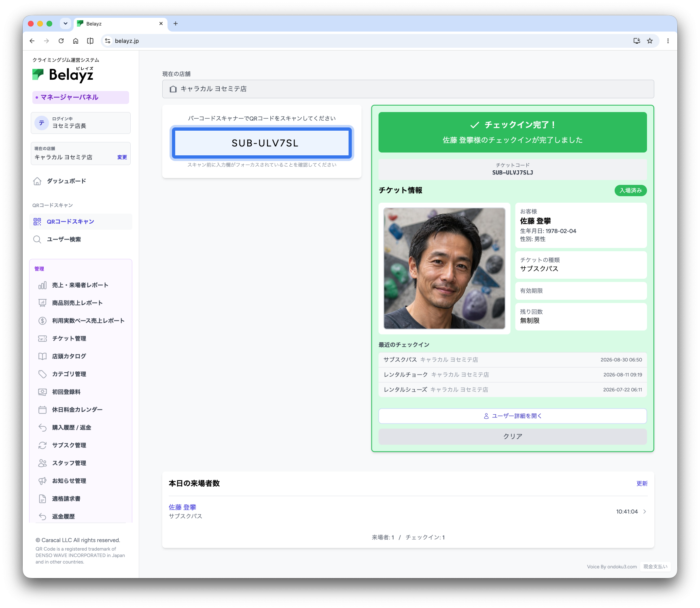
Task: Open お知らせ管理 megaphone icon
Action: [42, 481]
